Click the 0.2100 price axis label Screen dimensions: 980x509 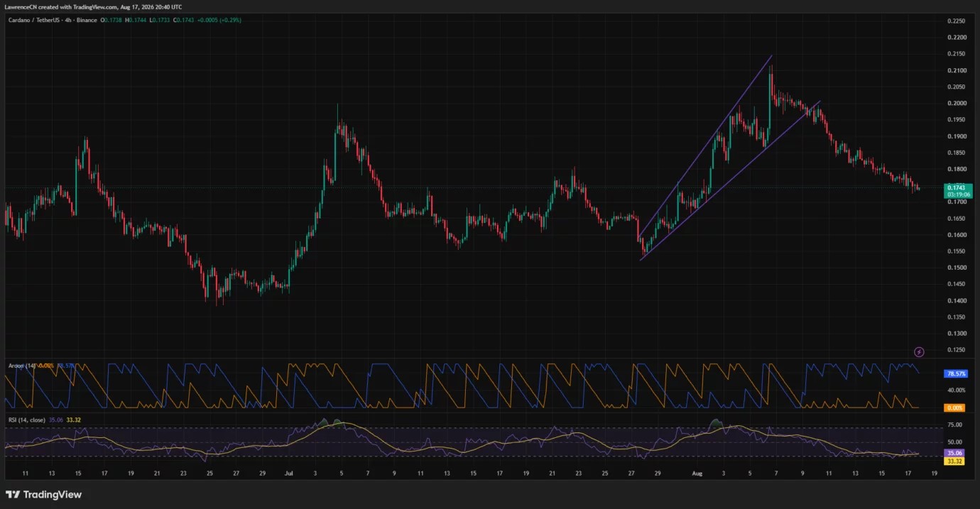(956, 70)
